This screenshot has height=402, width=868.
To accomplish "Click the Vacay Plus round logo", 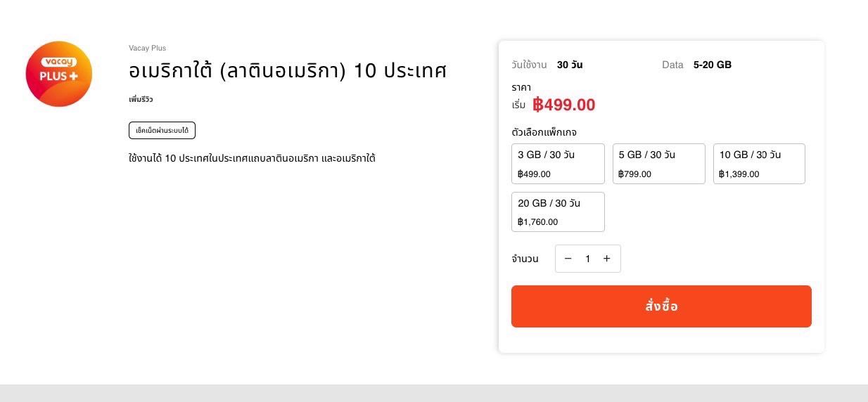I will (59, 74).
